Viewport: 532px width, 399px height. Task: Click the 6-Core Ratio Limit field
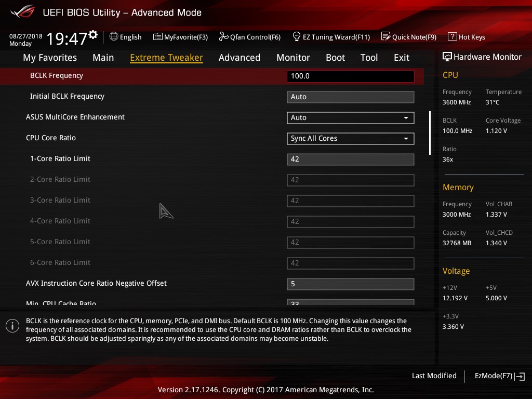pos(351,263)
